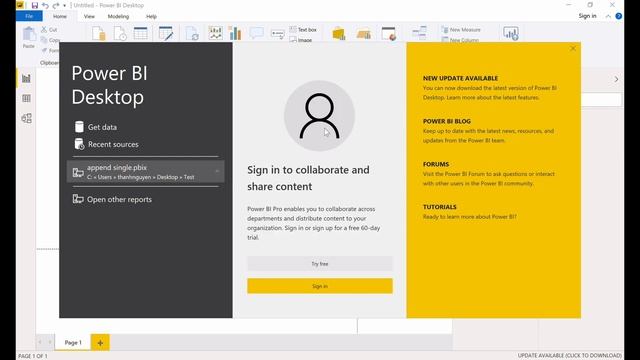Click Cut in the Clipboard group
Viewport: 640px width, 360px height.
(49, 30)
